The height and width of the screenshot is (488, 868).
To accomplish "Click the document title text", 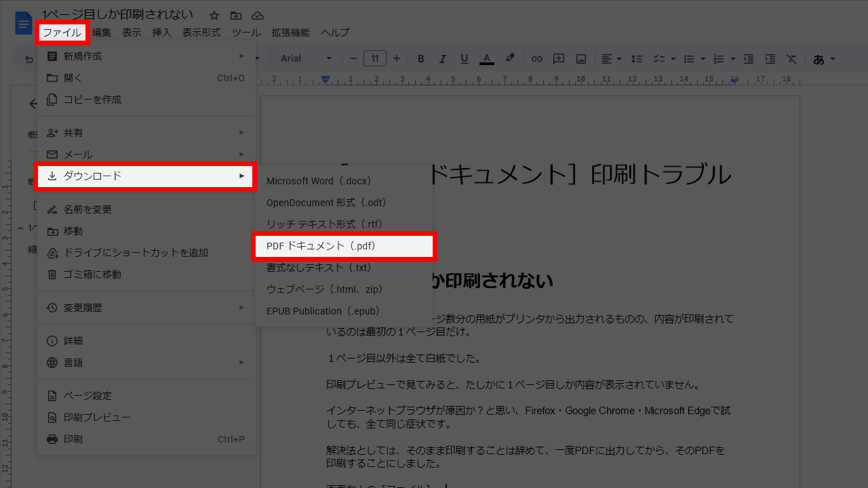I will point(117,14).
